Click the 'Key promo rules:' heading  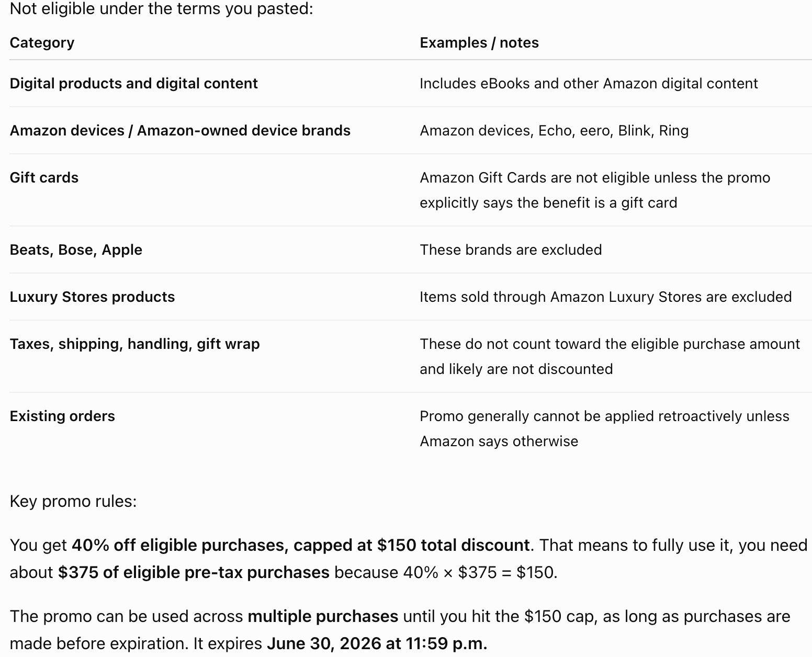point(73,502)
